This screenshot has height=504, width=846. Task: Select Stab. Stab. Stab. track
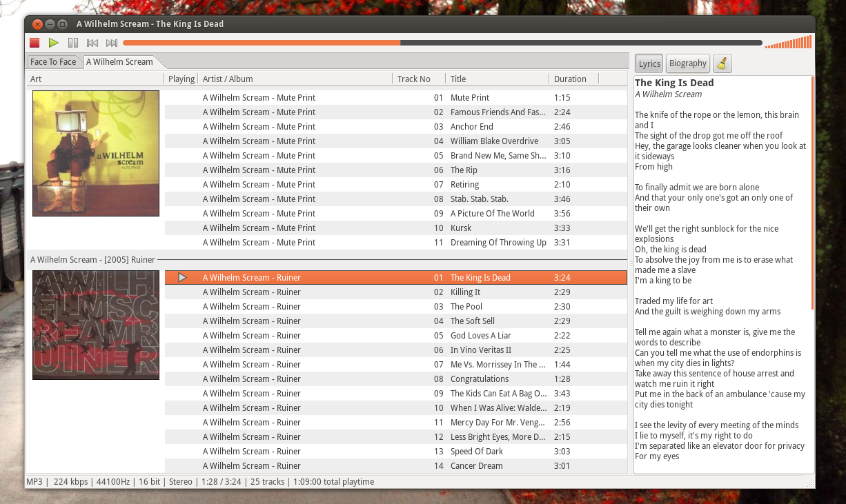(x=395, y=199)
